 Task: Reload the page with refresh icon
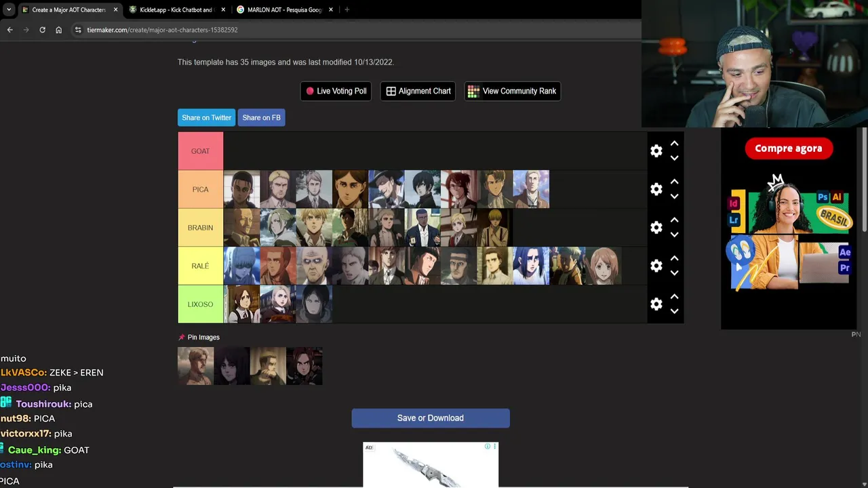point(42,30)
